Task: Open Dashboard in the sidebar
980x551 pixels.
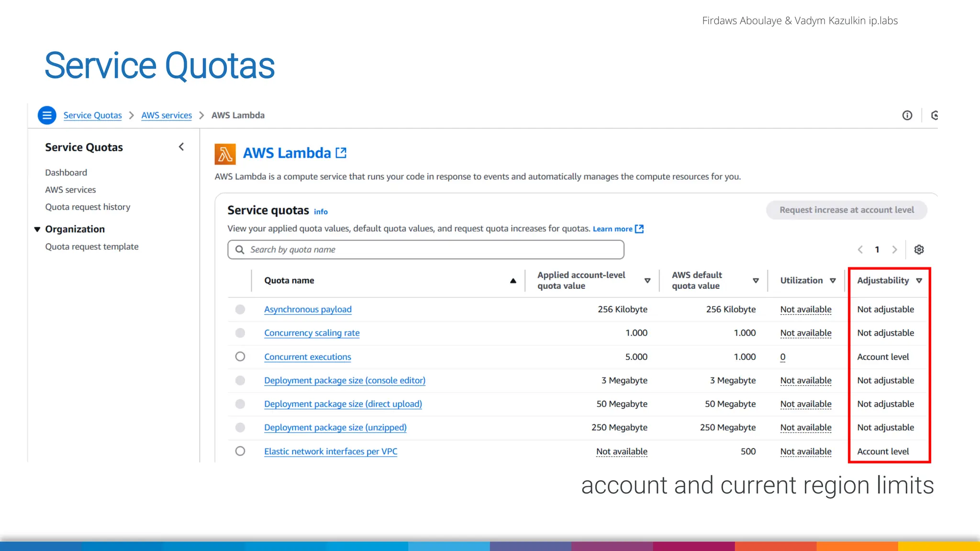Action: 66,172
